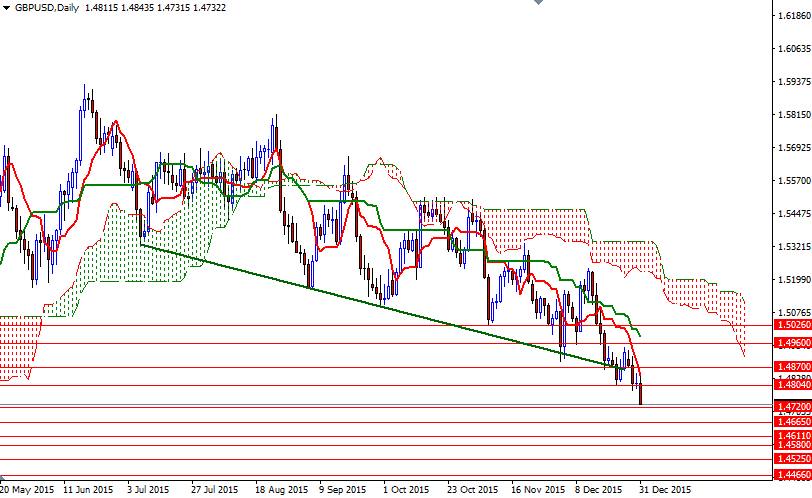Click the 1.53215 price axis value
812x498 pixels.
click(x=794, y=246)
